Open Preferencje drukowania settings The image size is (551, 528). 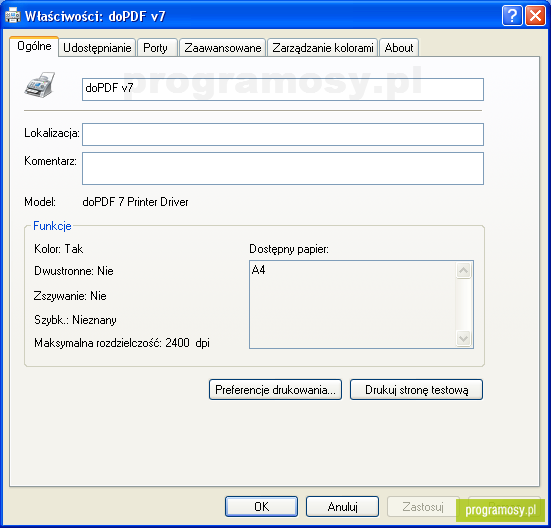click(x=275, y=390)
